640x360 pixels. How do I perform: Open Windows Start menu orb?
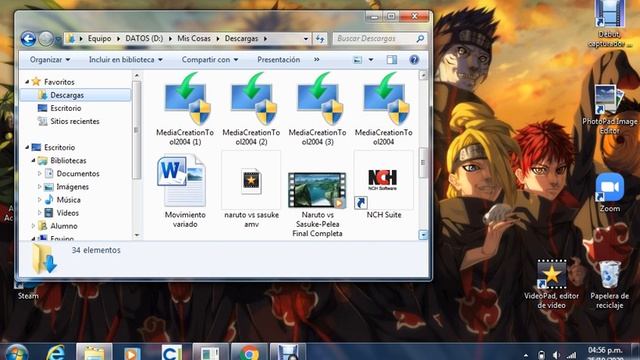click(x=16, y=353)
